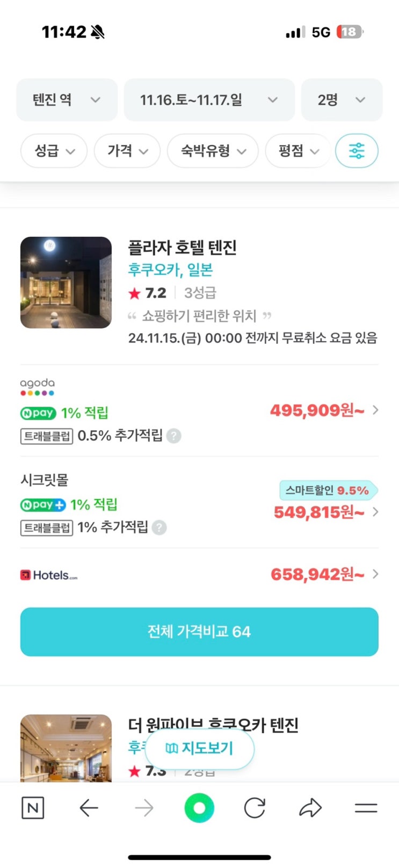Open the hamburger menu icon
This screenshot has width=399, height=868.
click(x=366, y=808)
